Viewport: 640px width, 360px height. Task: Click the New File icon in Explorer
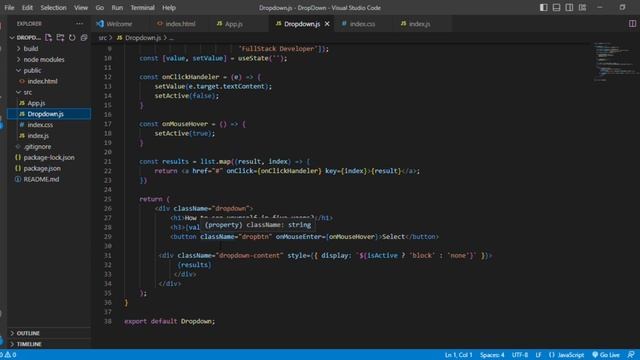tap(49, 38)
